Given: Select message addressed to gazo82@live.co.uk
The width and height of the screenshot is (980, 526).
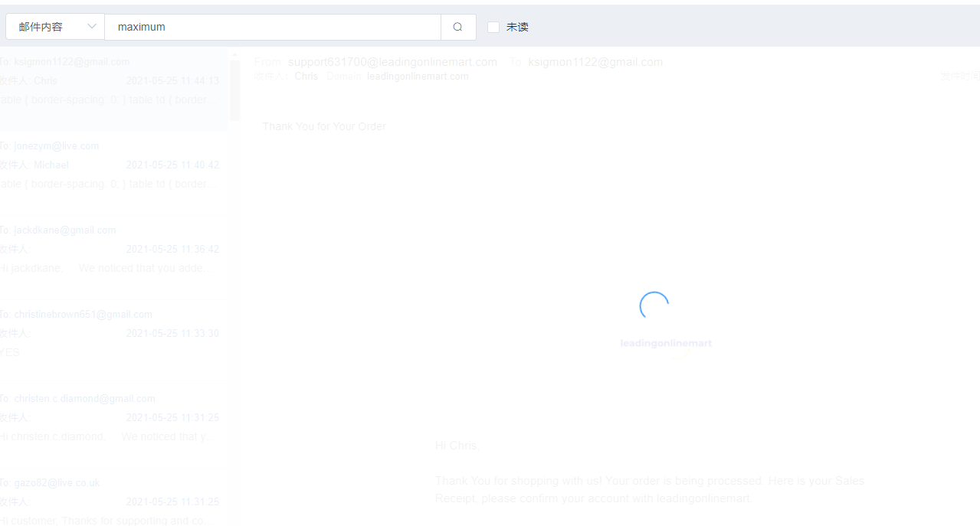Looking at the screenshot, I should coord(111,501).
